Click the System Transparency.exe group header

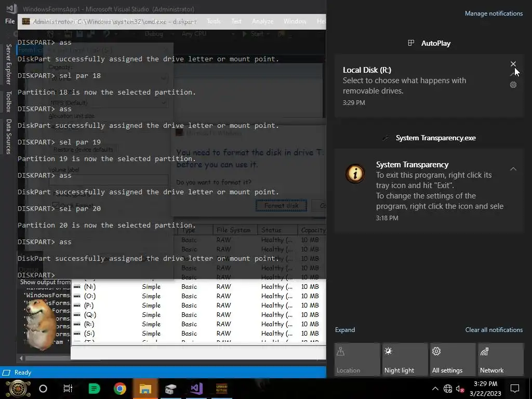[x=429, y=138]
